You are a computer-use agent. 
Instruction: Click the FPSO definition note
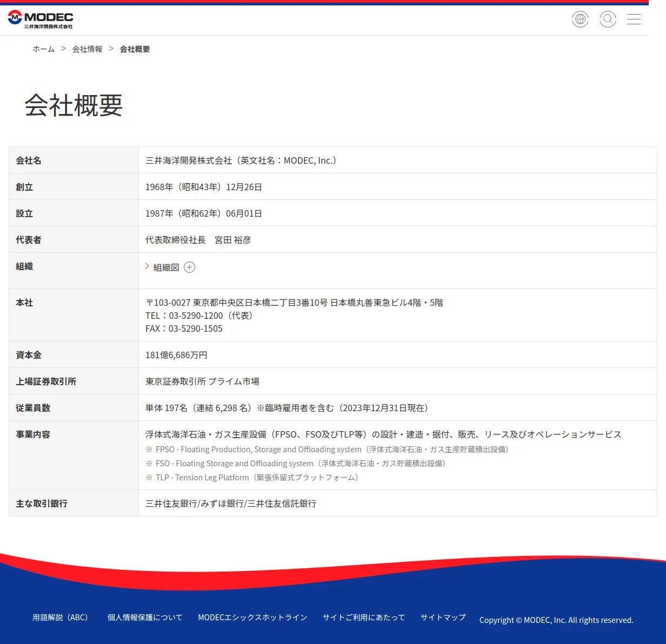click(327, 450)
